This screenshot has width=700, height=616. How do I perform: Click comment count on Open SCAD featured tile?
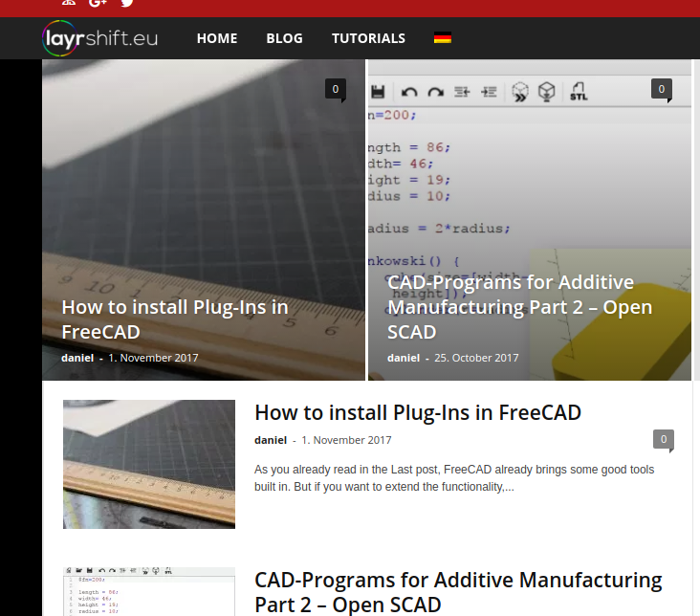(661, 89)
